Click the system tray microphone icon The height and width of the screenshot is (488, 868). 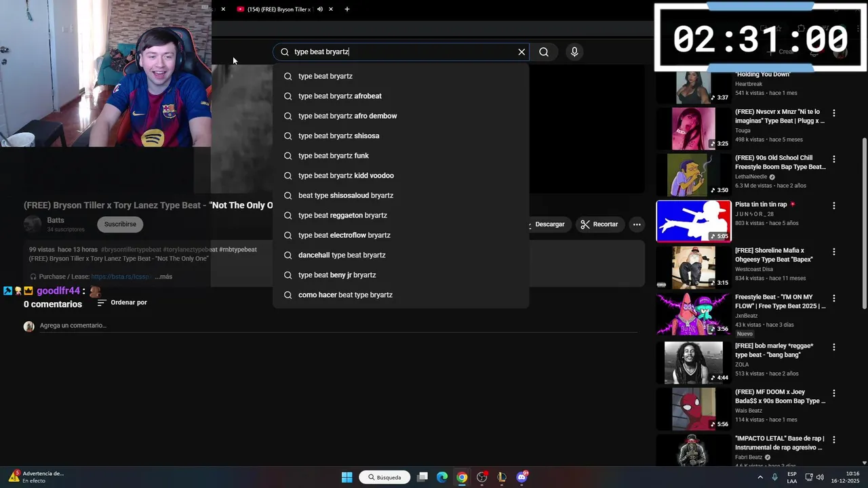[774, 477]
